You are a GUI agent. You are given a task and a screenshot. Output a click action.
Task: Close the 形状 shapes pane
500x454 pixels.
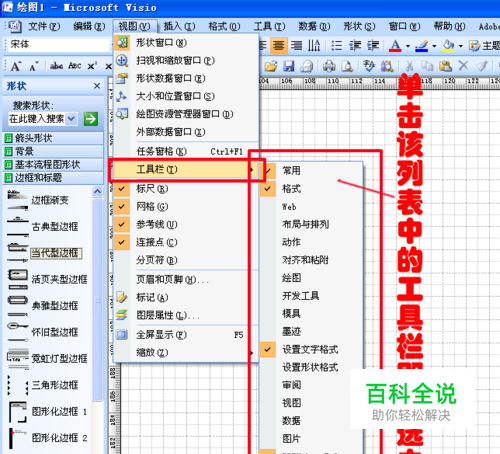97,86
